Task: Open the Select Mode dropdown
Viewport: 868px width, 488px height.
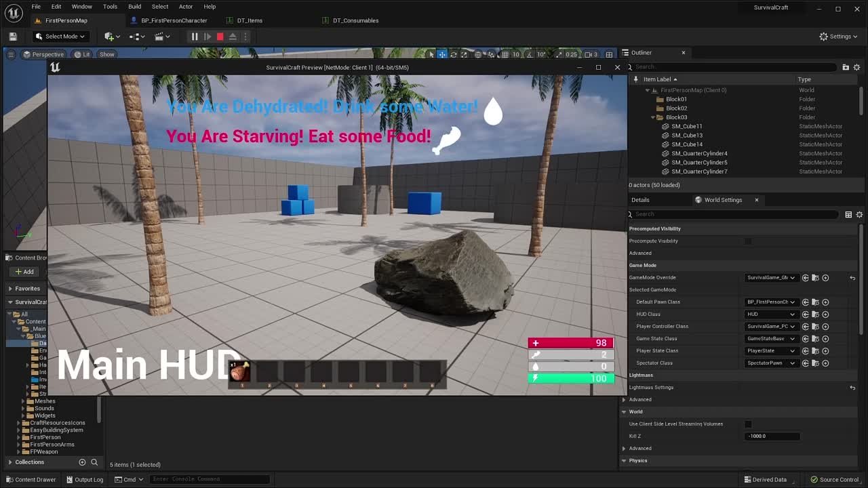Action: tap(60, 36)
